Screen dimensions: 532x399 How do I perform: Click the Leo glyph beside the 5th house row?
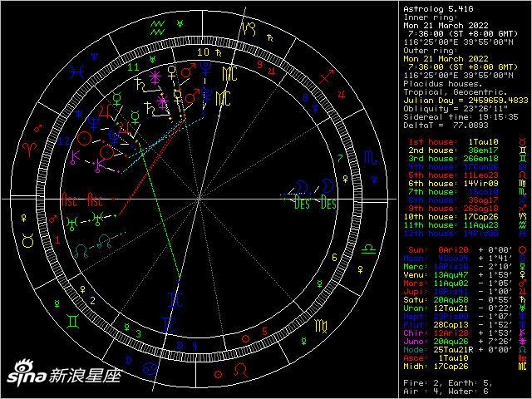[x=523, y=175]
